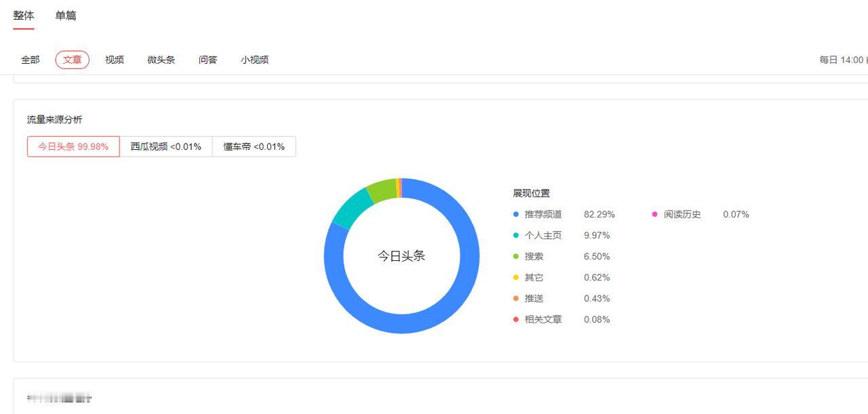This screenshot has width=868, height=414.
Task: Click the green 搜索 legend dot
Action: pyautogui.click(x=516, y=256)
